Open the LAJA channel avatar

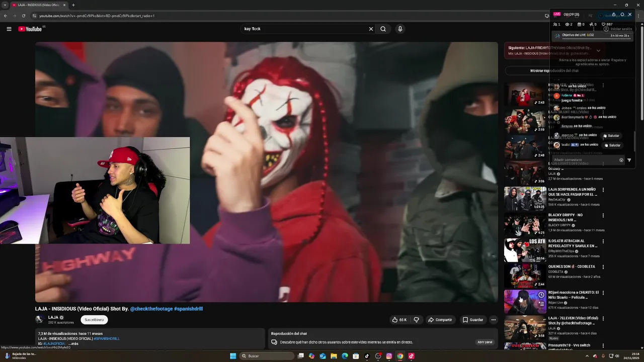click(40, 319)
